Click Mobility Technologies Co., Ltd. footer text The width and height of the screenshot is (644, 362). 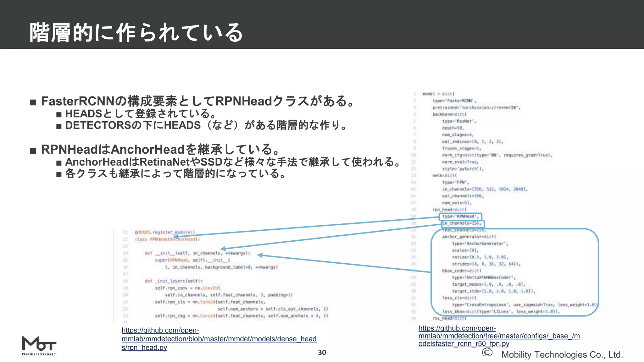[x=562, y=355]
